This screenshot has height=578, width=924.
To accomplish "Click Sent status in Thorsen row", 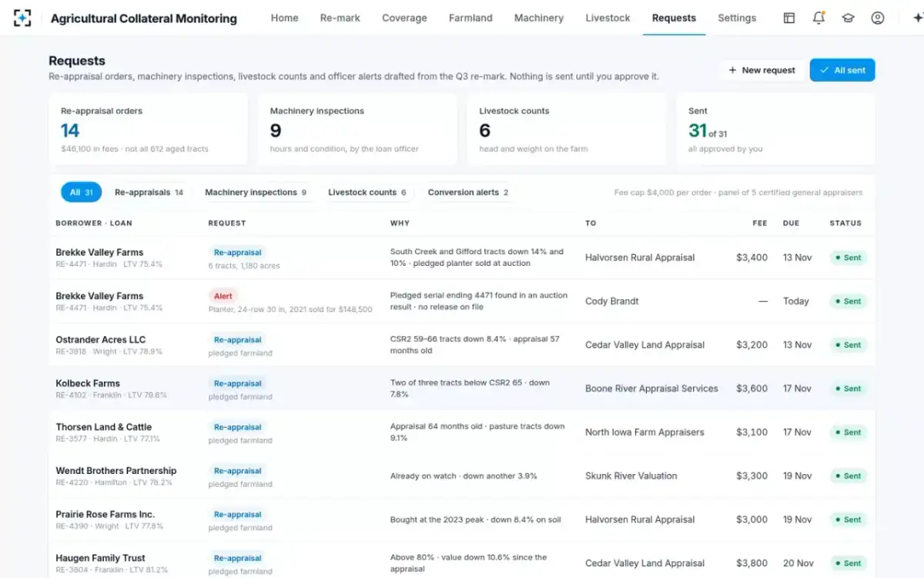I will coord(848,432).
